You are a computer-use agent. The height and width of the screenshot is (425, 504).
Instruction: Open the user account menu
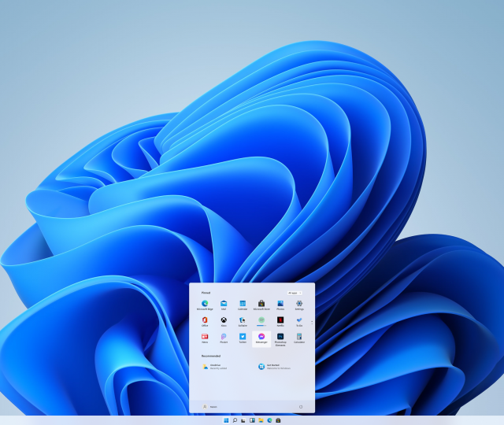pos(206,406)
